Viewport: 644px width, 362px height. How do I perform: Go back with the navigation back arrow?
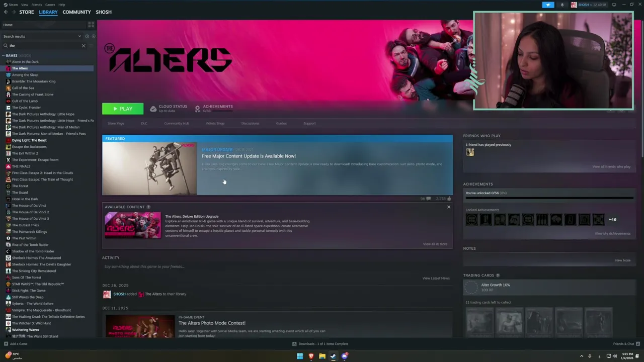coord(6,12)
